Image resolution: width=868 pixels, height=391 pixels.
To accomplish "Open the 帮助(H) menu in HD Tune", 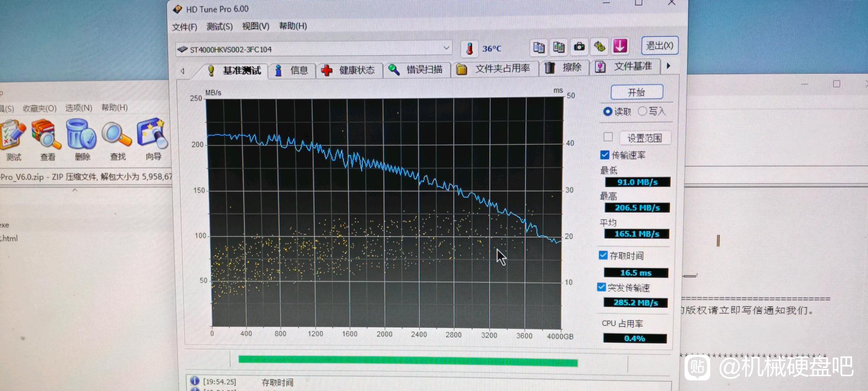I will point(293,26).
